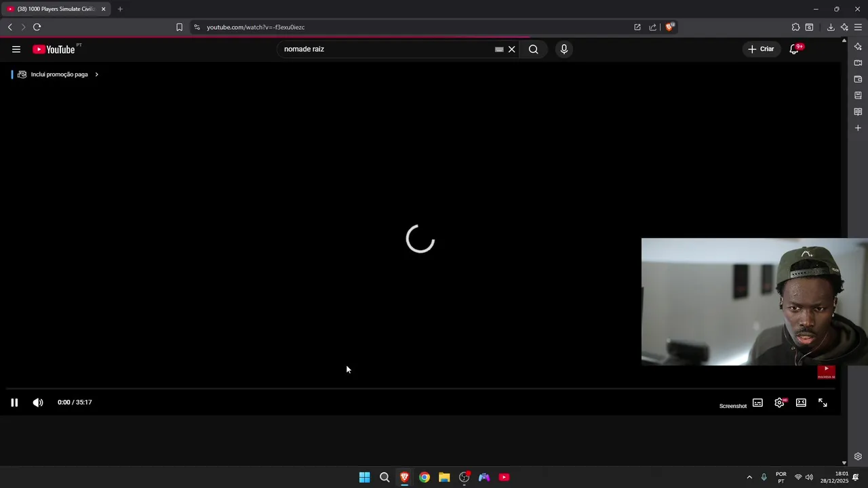Open the video player settings gear
Image resolution: width=868 pixels, height=488 pixels.
point(779,403)
